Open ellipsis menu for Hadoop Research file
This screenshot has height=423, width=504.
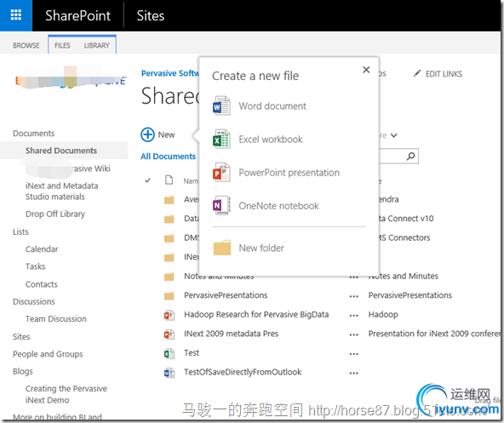click(x=354, y=316)
